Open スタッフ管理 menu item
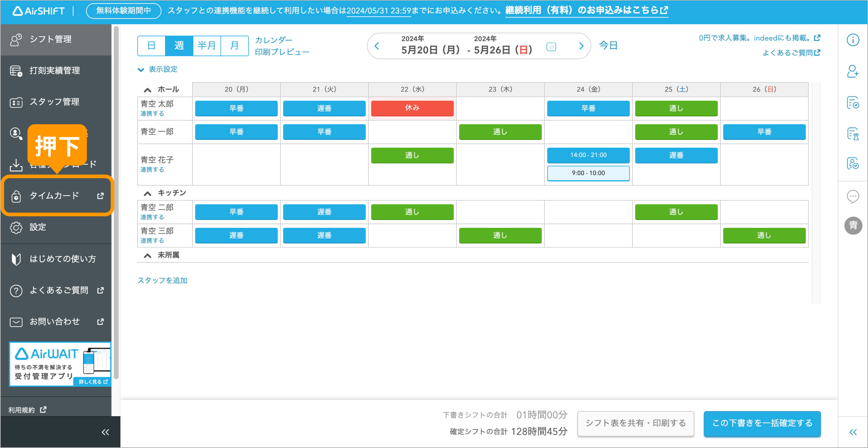 point(55,102)
